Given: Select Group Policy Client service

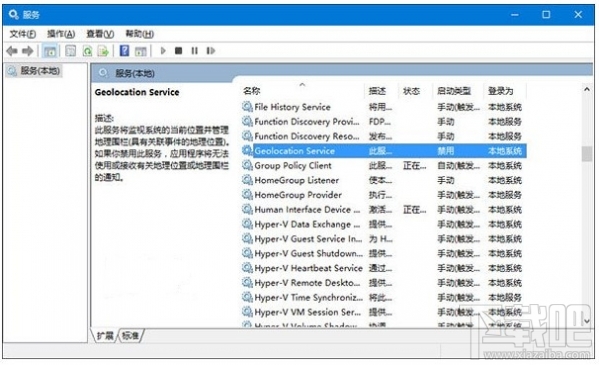Looking at the screenshot, I should pyautogui.click(x=293, y=165).
